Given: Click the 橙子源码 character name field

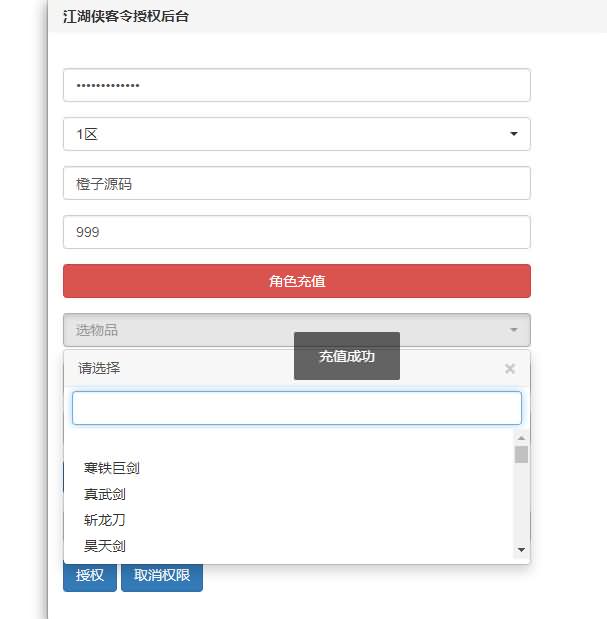Looking at the screenshot, I should [x=296, y=183].
